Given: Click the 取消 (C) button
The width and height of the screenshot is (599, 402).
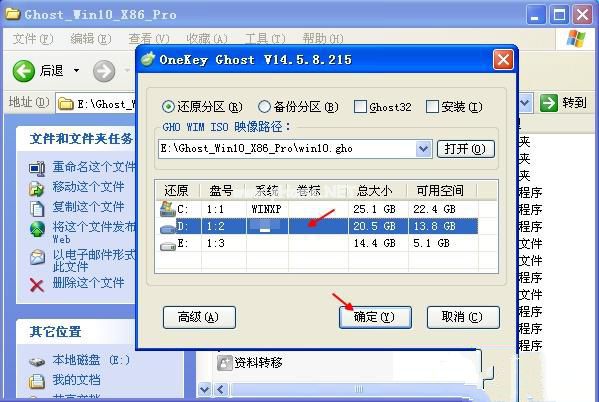Looking at the screenshot, I should click(x=463, y=317).
